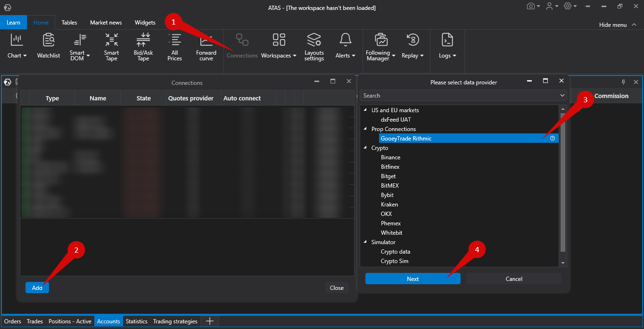Pin the Accounts panel with pin icon
Viewport: 644px width, 329px height.
[x=623, y=82]
